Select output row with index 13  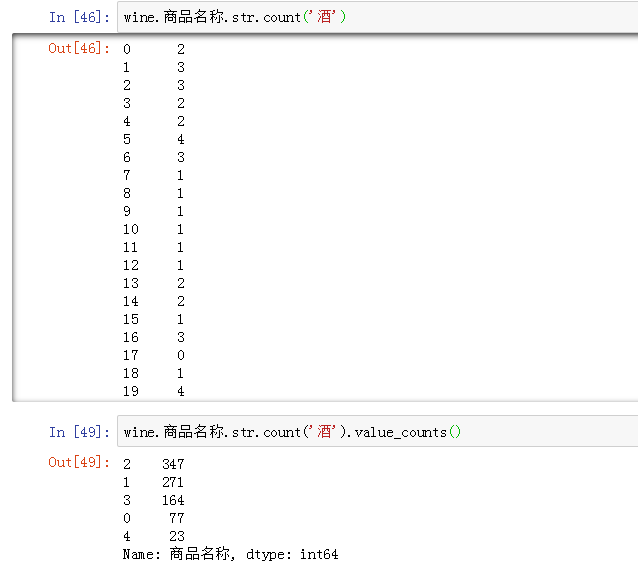coord(154,283)
